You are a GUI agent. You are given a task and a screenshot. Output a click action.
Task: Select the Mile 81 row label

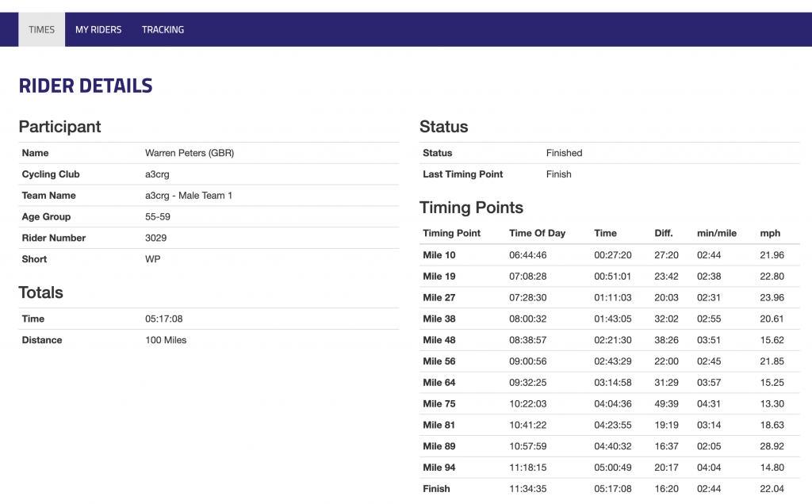point(439,424)
